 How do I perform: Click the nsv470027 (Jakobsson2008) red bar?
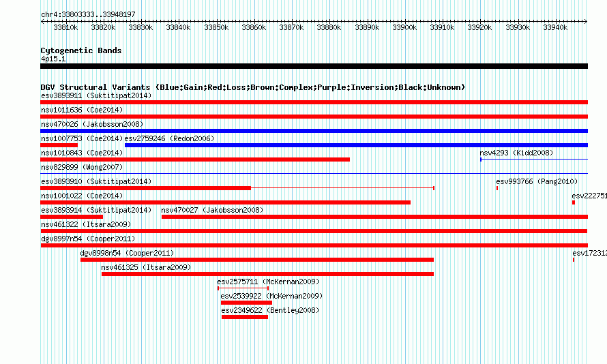click(374, 217)
